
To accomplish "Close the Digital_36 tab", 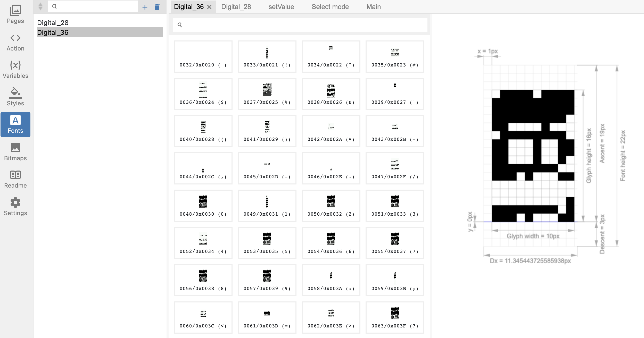I will coord(209,7).
